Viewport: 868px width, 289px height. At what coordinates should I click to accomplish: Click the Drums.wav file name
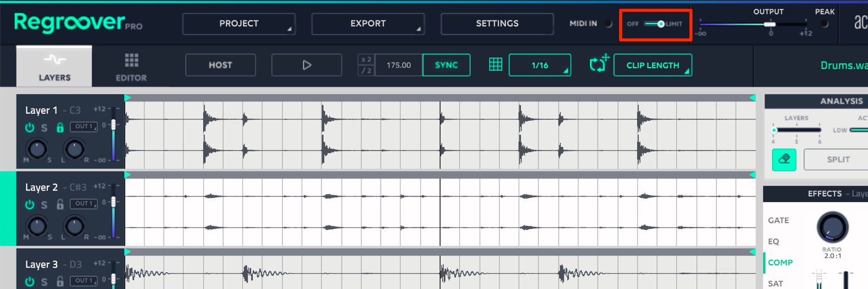pos(844,65)
